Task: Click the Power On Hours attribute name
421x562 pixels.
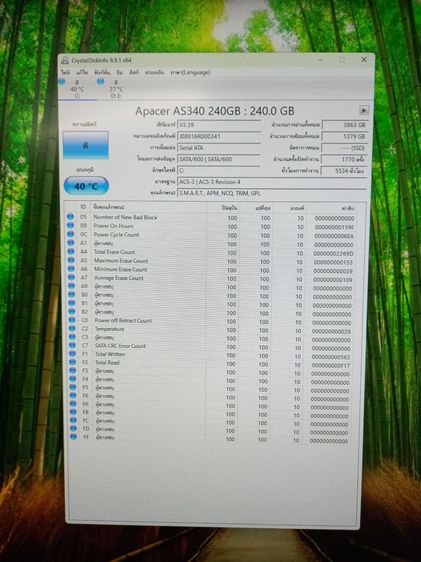Action: (x=113, y=226)
